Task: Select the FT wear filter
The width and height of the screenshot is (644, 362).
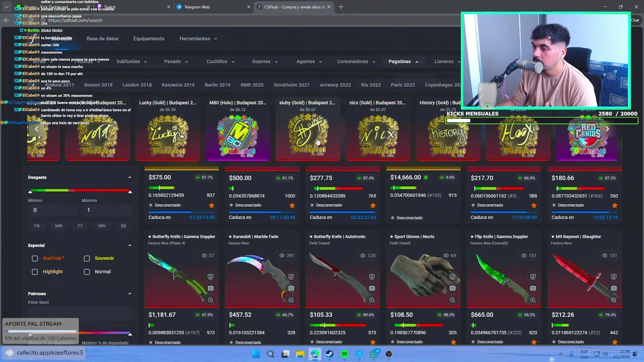Action: pos(80,226)
